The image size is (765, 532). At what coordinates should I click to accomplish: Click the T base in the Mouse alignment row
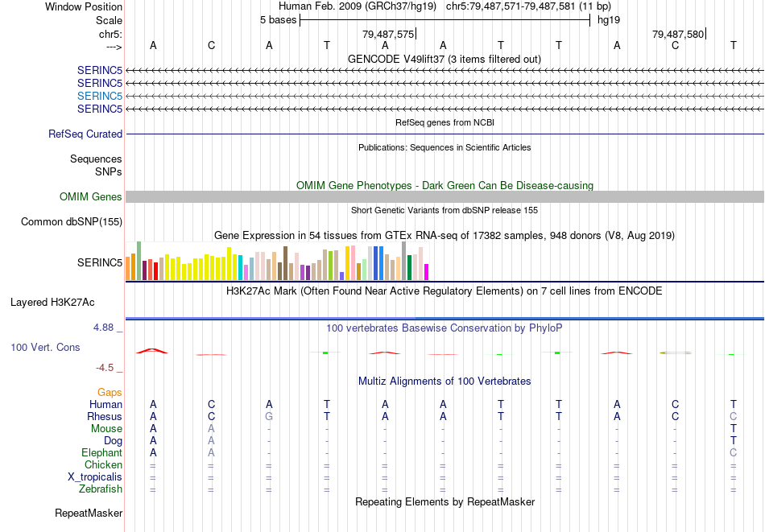click(733, 429)
